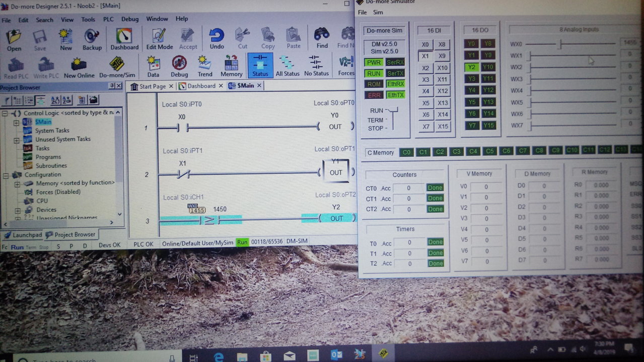Viewport: 644px width, 362px height.
Task: Click Done button for timer T2
Action: [x=436, y=263]
